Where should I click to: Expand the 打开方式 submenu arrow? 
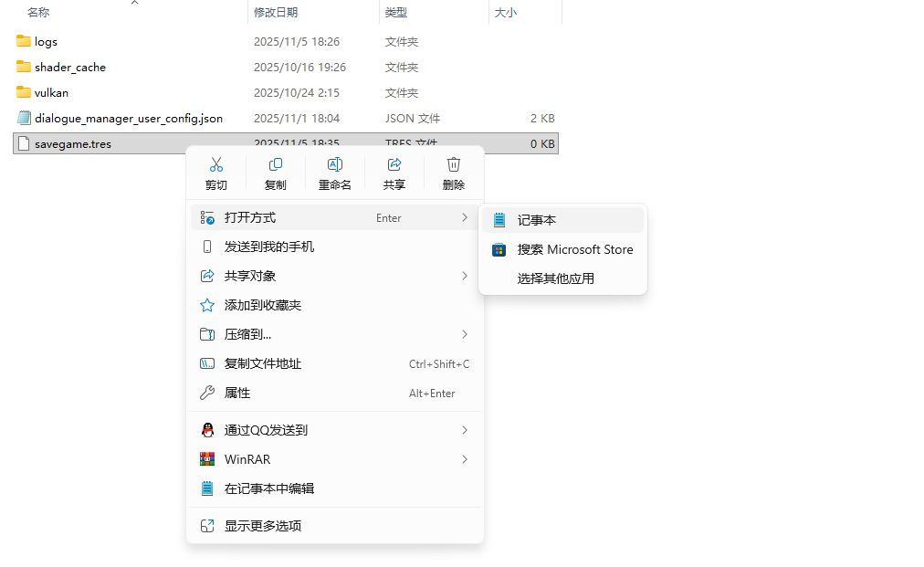click(465, 217)
